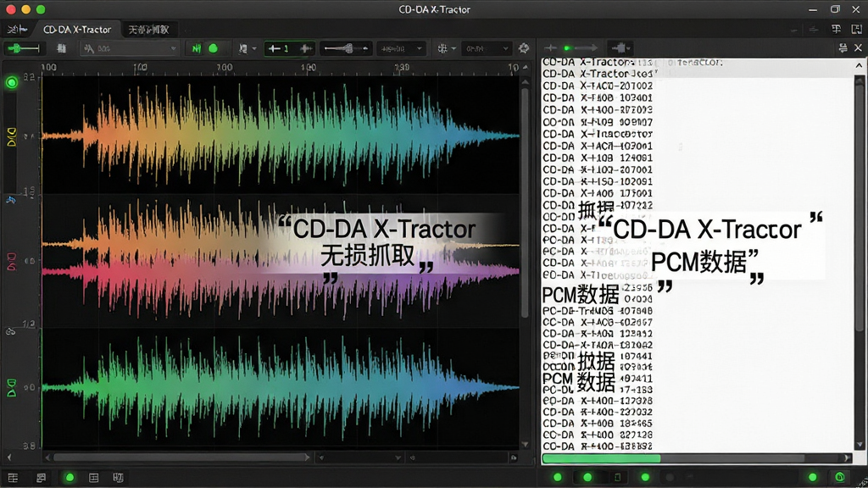Toggle the third green indicator under the log
The image size is (868, 488).
coord(645,477)
